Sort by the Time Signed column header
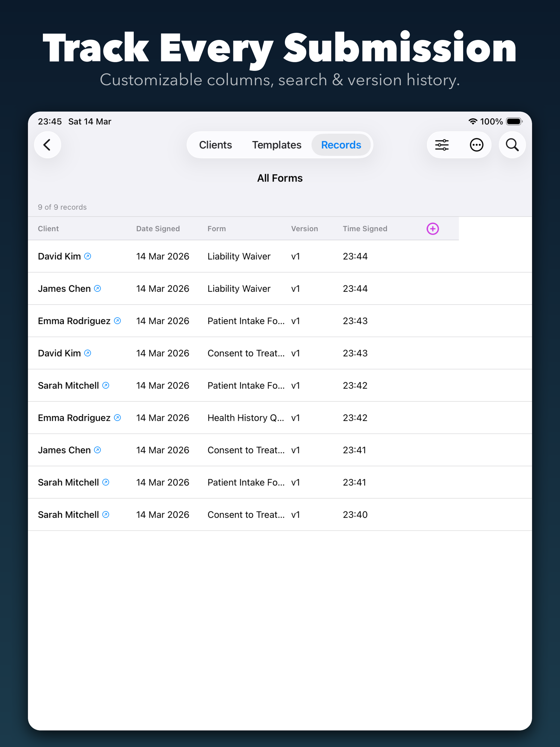 click(x=365, y=229)
